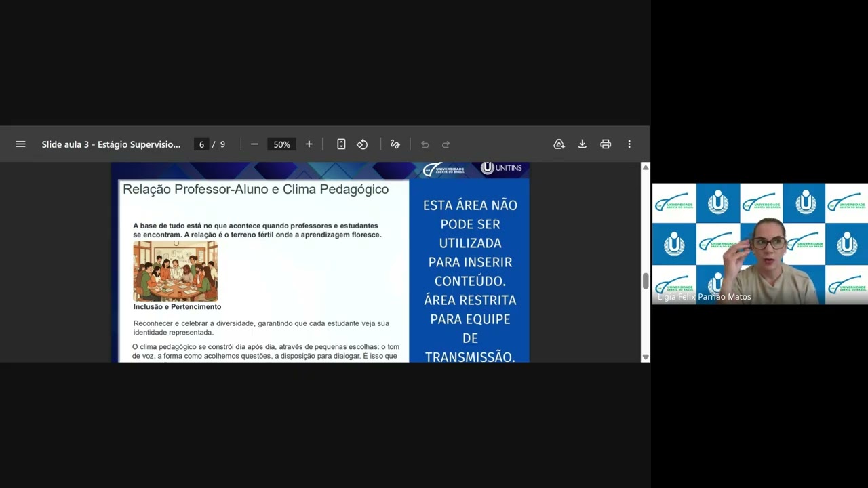Click the UNITINS logo on the slide
This screenshot has height=488, width=868.
coord(501,168)
